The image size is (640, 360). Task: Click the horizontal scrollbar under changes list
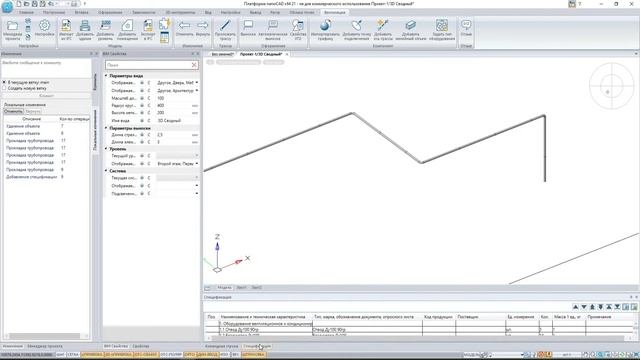(45, 336)
